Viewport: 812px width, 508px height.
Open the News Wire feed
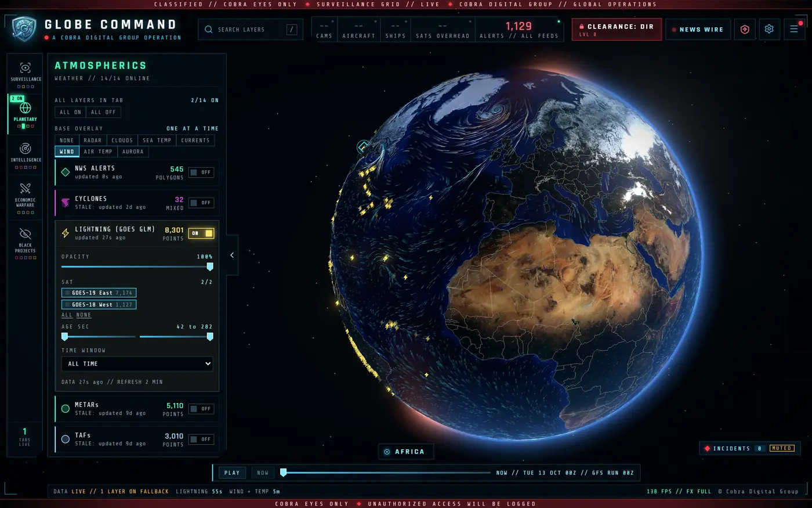point(697,29)
